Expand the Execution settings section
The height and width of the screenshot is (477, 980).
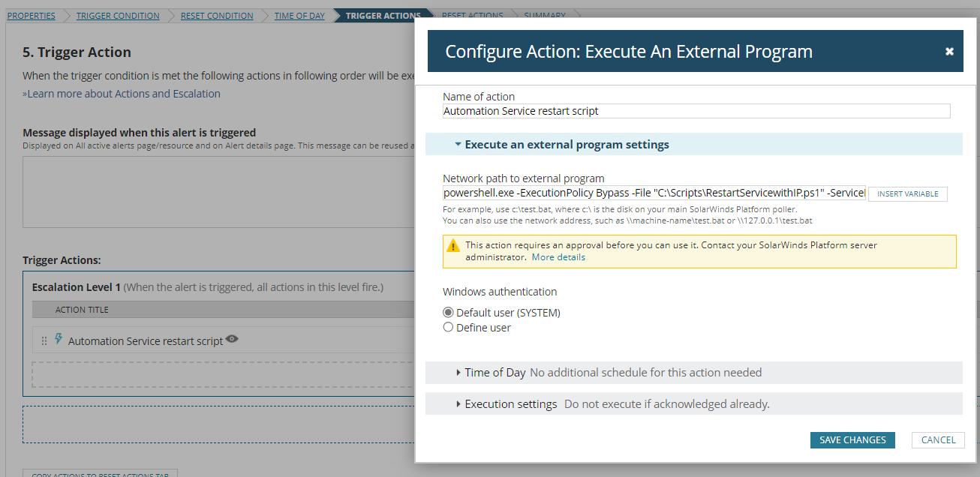click(458, 404)
